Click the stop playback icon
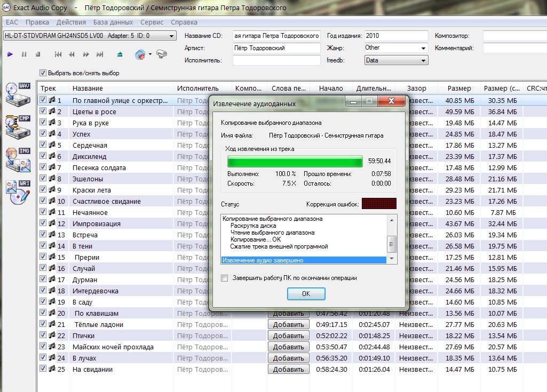 [x=38, y=54]
